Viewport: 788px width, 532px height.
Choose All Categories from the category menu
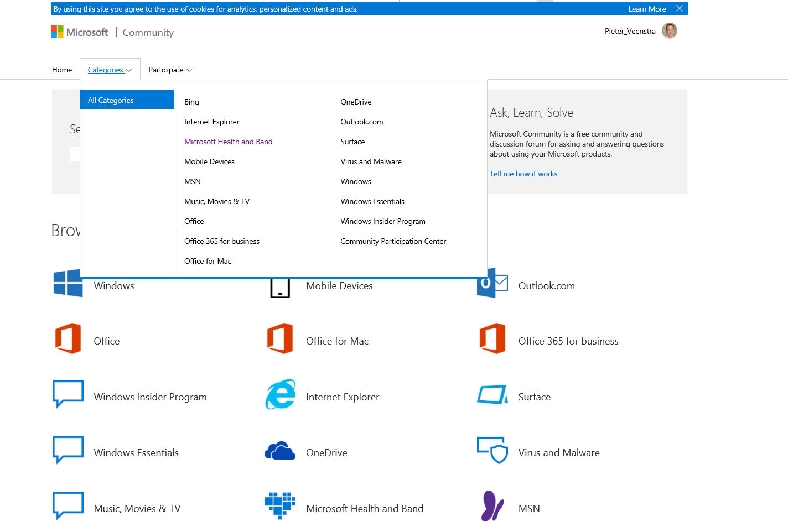(x=110, y=100)
